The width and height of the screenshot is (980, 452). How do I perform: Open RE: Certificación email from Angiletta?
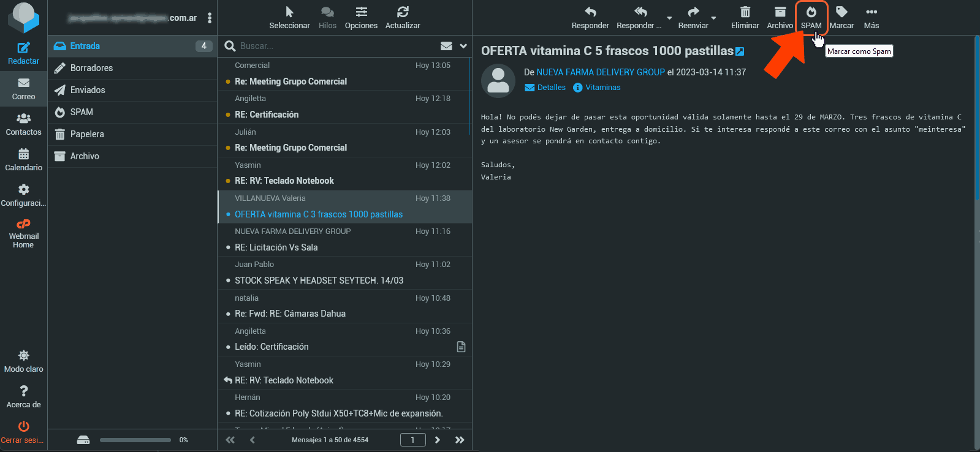[344, 107]
